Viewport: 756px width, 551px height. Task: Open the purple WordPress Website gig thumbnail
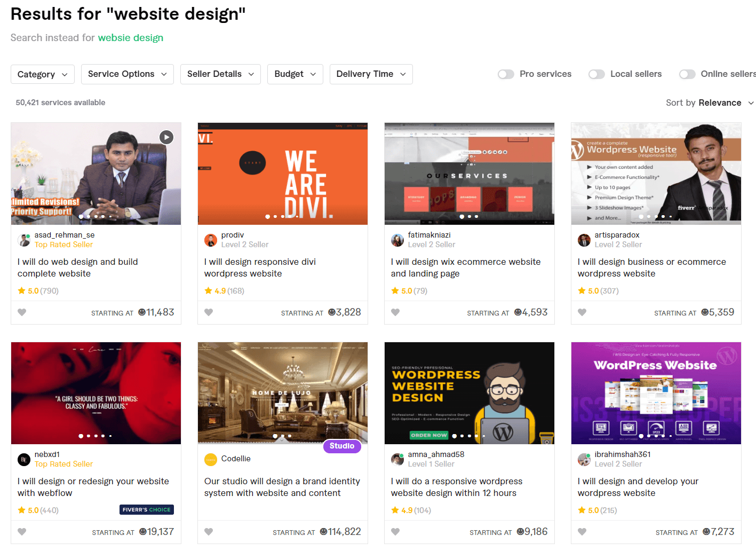coord(656,393)
